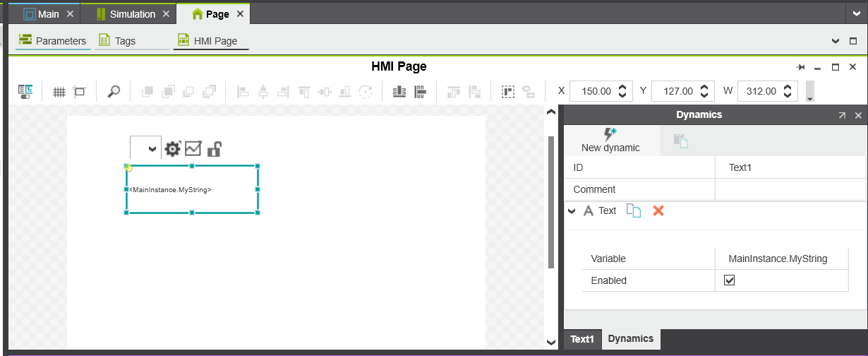Open the gear settings icon above text box
Viewport: 868px width, 356px height.
tap(172, 148)
